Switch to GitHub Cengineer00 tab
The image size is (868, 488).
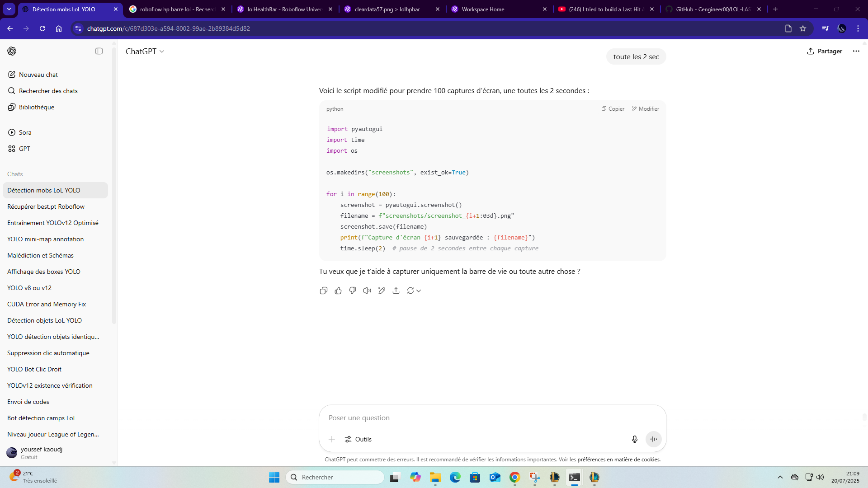pyautogui.click(x=713, y=9)
